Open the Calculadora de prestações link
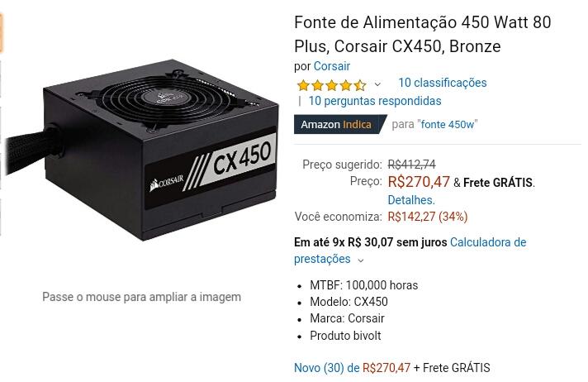 410,251
